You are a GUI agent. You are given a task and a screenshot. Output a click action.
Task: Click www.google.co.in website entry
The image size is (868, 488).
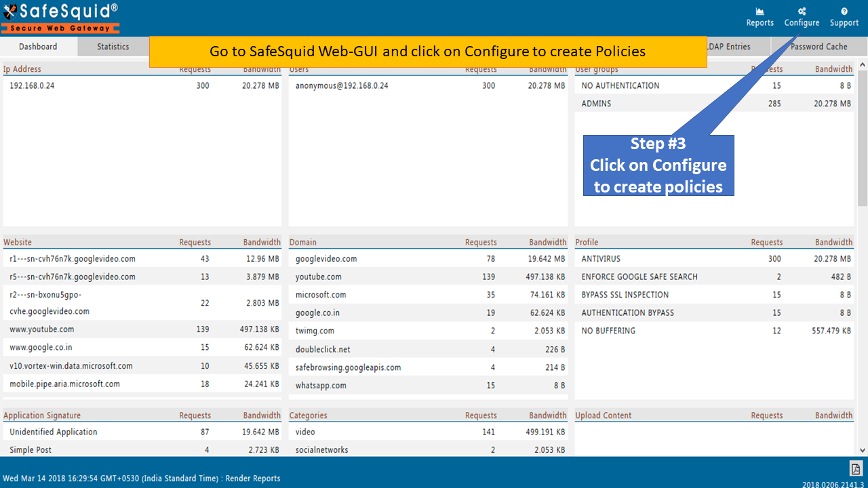(x=142, y=347)
